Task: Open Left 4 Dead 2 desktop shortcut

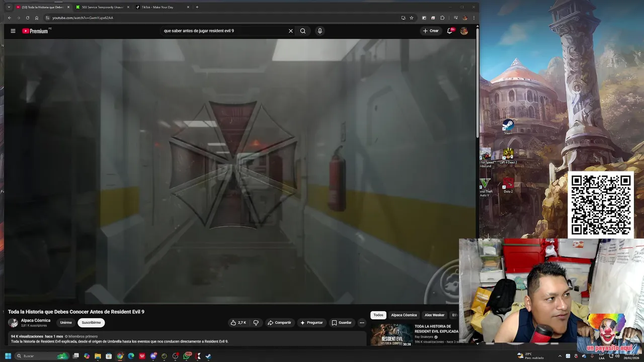Action: (508, 156)
